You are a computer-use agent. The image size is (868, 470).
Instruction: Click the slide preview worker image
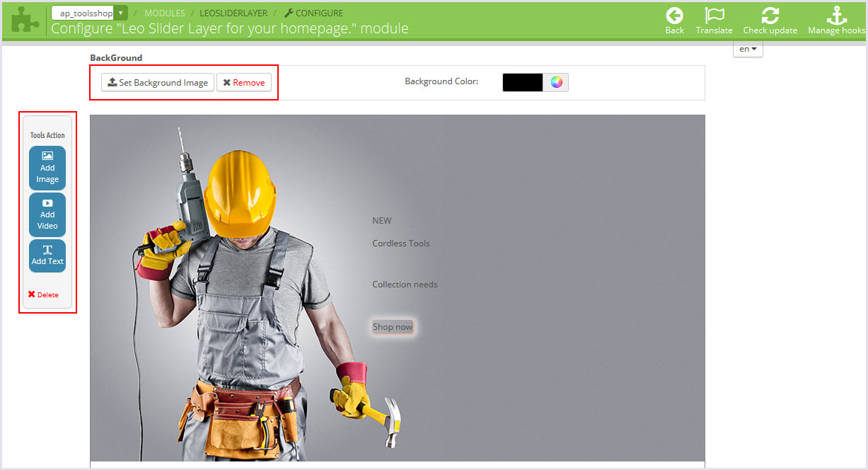(398, 288)
